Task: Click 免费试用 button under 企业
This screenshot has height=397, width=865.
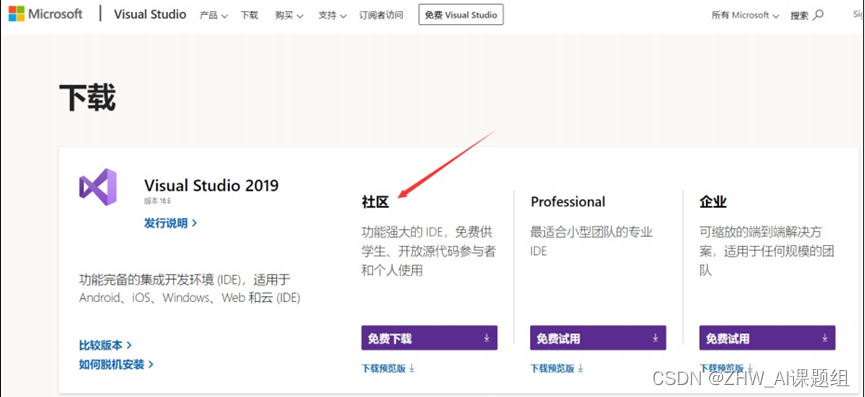Action: click(767, 338)
